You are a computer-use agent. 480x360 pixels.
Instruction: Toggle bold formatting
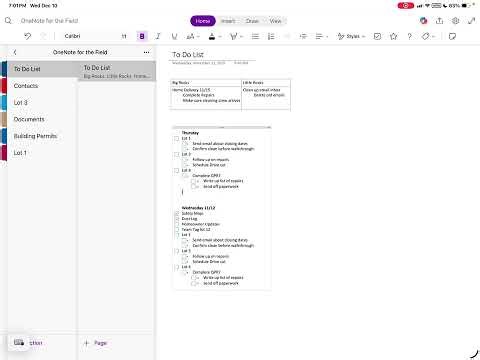tap(142, 36)
